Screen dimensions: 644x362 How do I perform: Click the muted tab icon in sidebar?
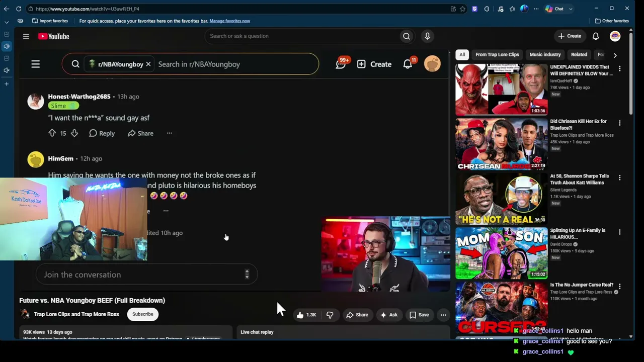(x=7, y=70)
